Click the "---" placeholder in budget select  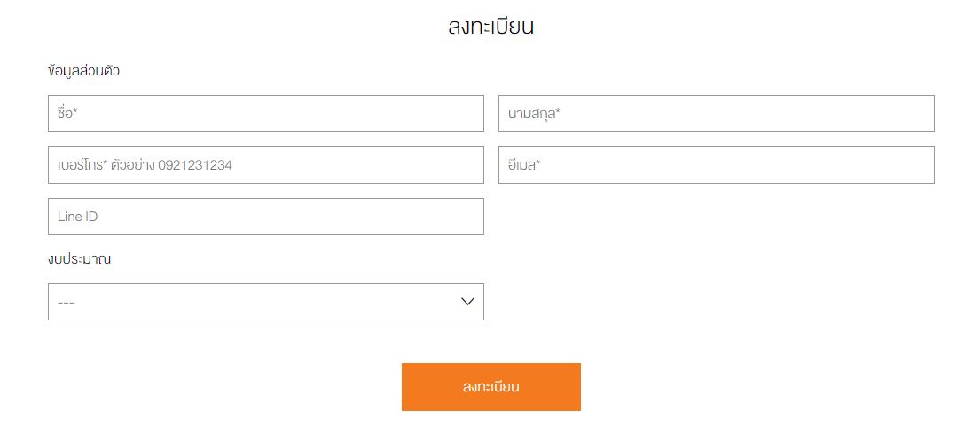tap(67, 303)
